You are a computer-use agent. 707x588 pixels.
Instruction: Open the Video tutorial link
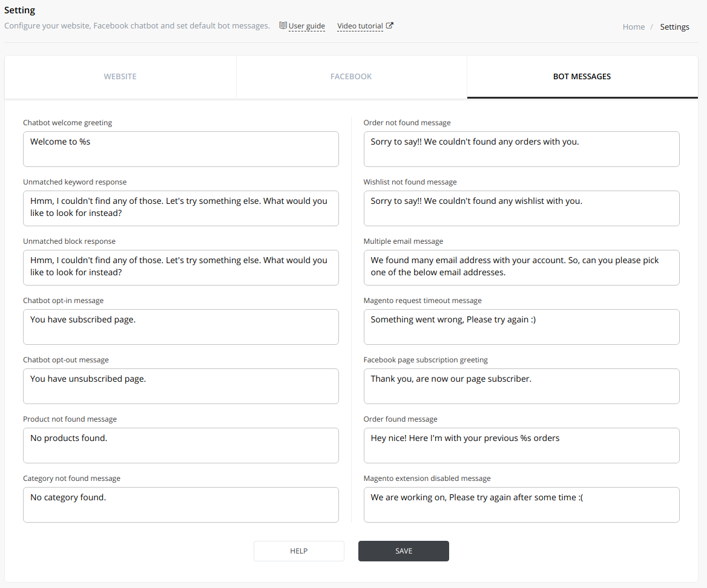point(360,26)
